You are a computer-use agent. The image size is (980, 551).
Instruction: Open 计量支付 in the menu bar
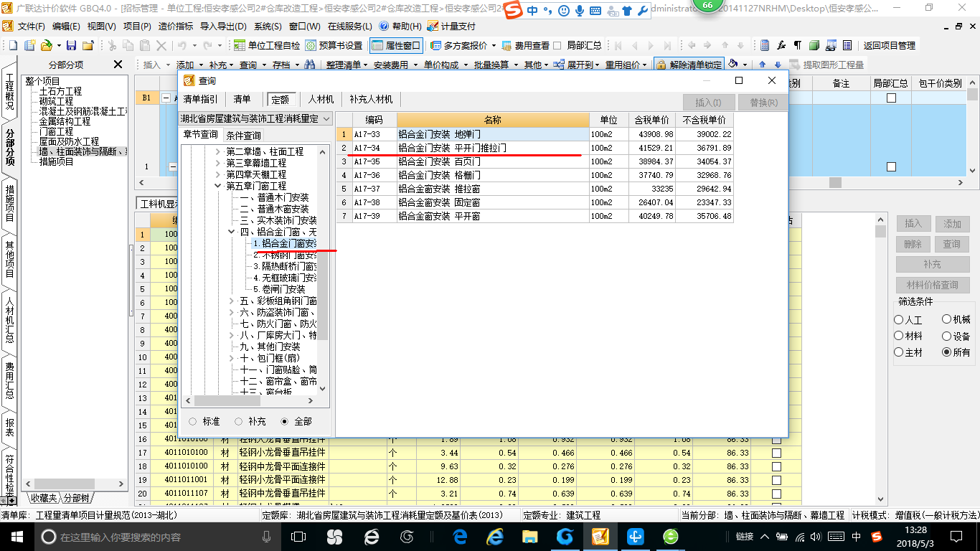point(451,26)
